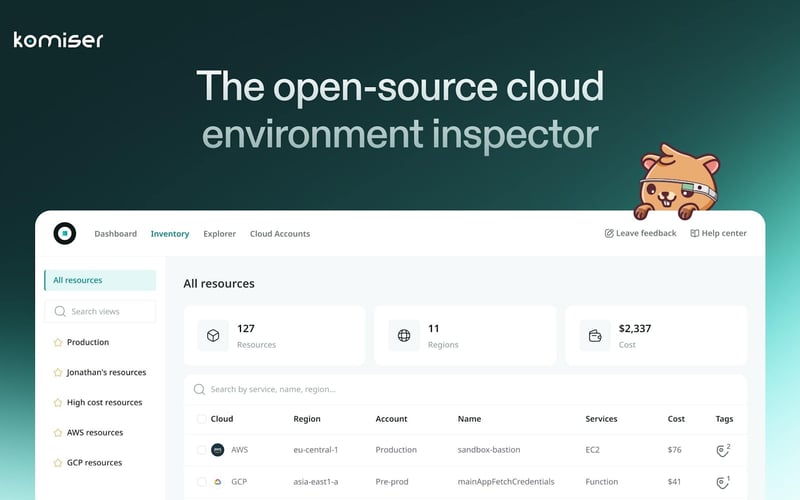The image size is (800, 500).
Task: Click the Help center link
Action: pyautogui.click(x=718, y=233)
